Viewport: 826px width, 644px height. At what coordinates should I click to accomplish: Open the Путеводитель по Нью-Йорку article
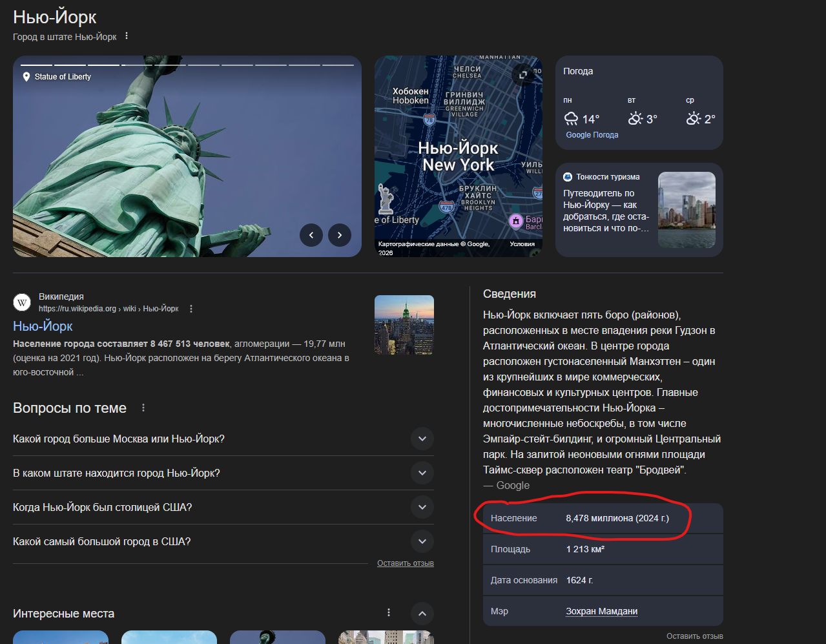click(x=606, y=211)
